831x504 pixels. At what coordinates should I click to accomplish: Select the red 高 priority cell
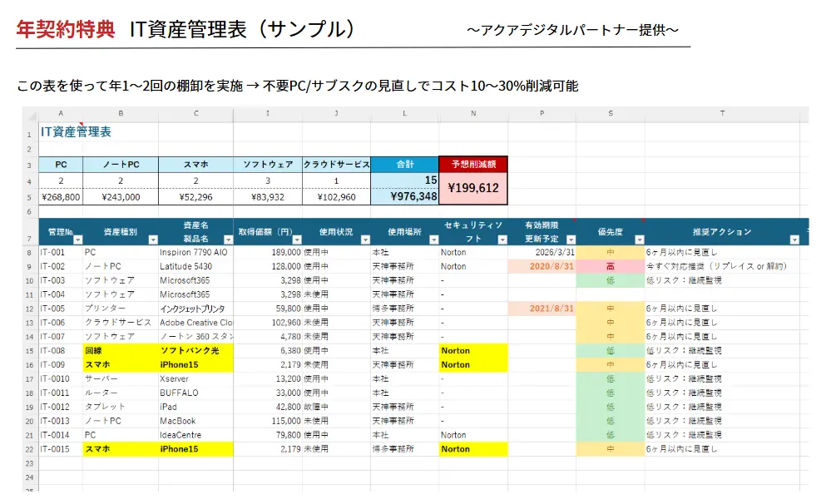tap(611, 266)
